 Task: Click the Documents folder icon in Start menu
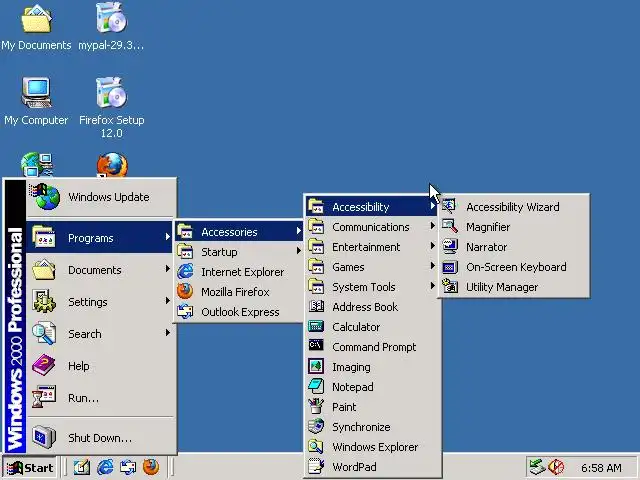(x=44, y=269)
